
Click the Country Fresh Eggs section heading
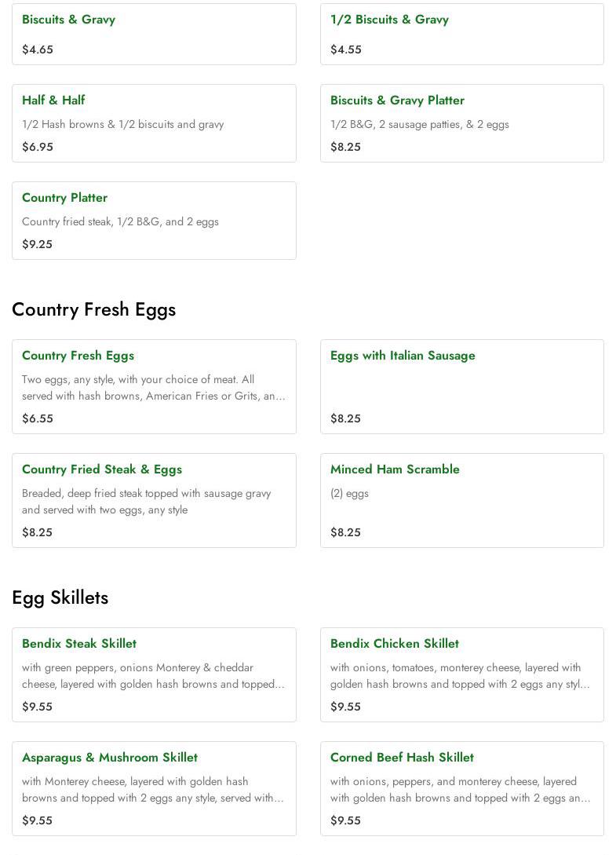click(93, 309)
